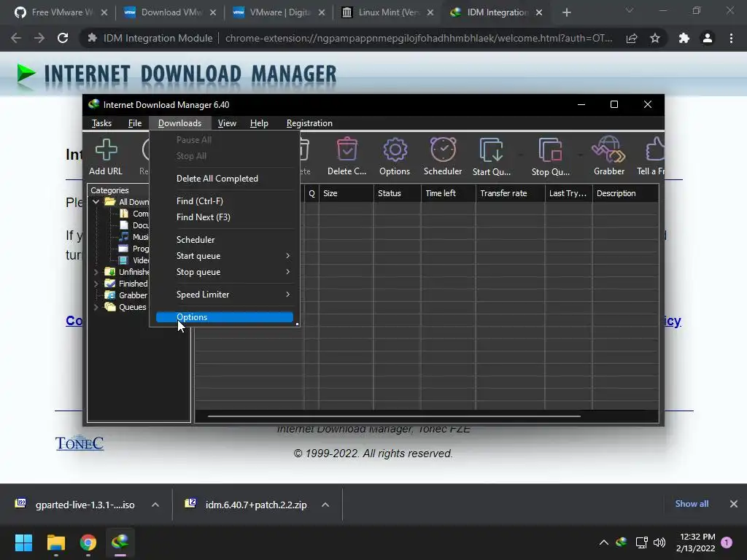This screenshot has height=560, width=747.
Task: Expand the Queues category node
Action: (x=96, y=307)
